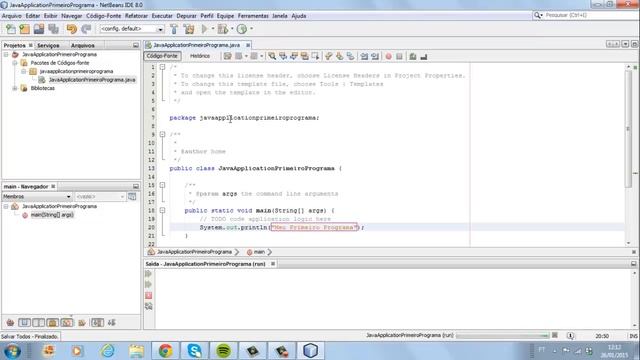
Task: Click Start Macro Recording red icon
Action: (x=389, y=56)
